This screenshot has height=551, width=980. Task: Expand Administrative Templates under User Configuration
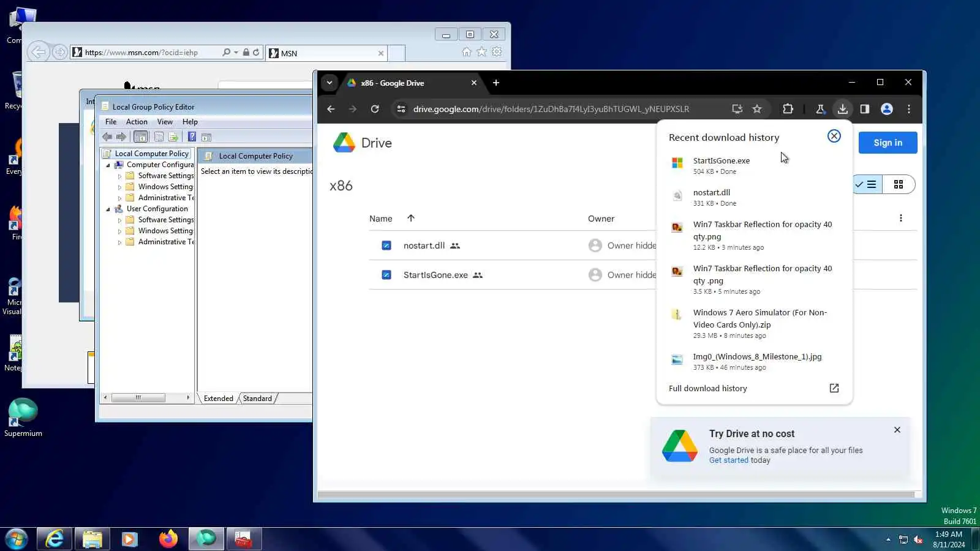pyautogui.click(x=119, y=242)
